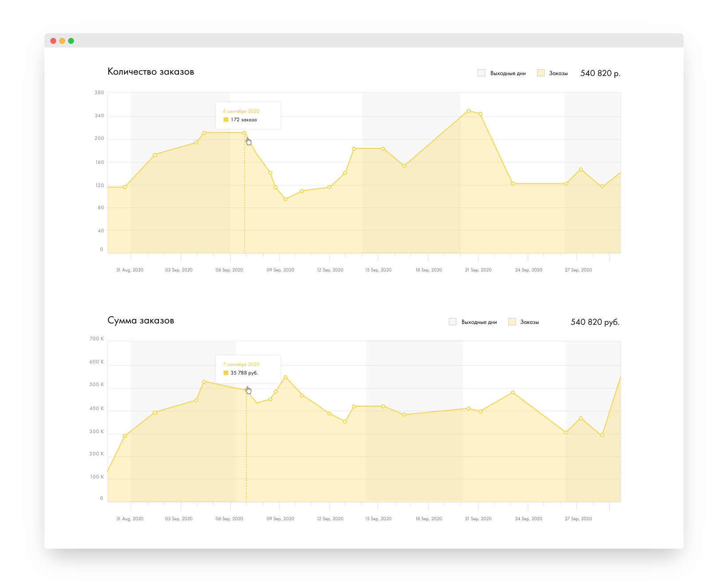The image size is (728, 582).
Task: Click the '540 820 руб.' total
Action: click(x=595, y=322)
